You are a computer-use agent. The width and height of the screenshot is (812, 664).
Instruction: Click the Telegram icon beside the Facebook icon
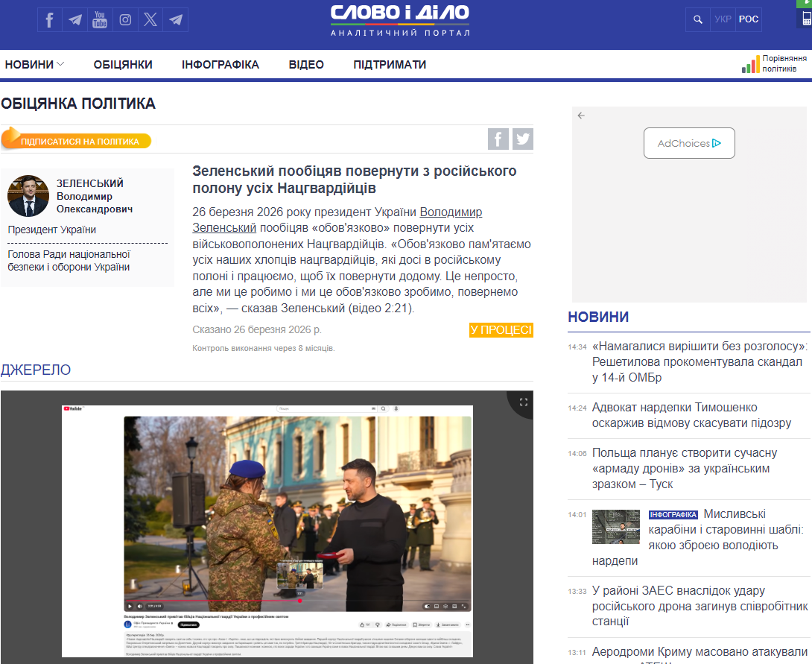coord(74,20)
